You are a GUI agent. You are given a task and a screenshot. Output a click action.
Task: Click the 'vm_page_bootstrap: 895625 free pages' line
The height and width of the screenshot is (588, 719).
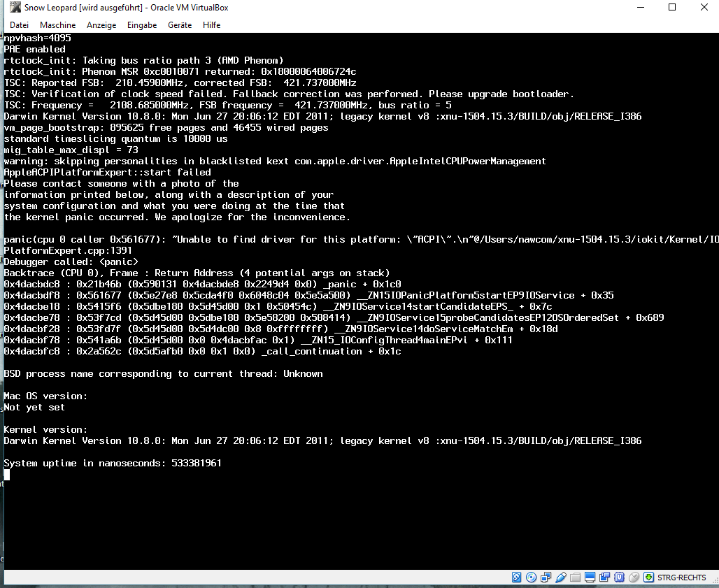166,127
